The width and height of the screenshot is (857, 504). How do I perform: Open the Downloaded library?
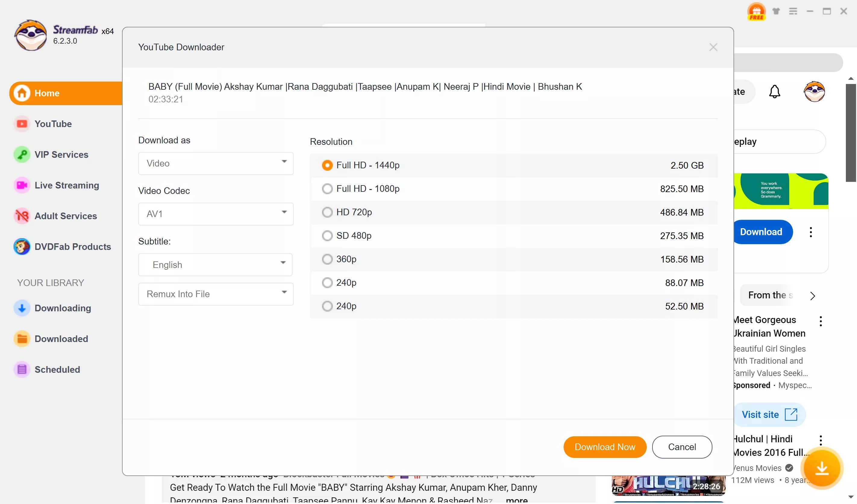point(61,339)
